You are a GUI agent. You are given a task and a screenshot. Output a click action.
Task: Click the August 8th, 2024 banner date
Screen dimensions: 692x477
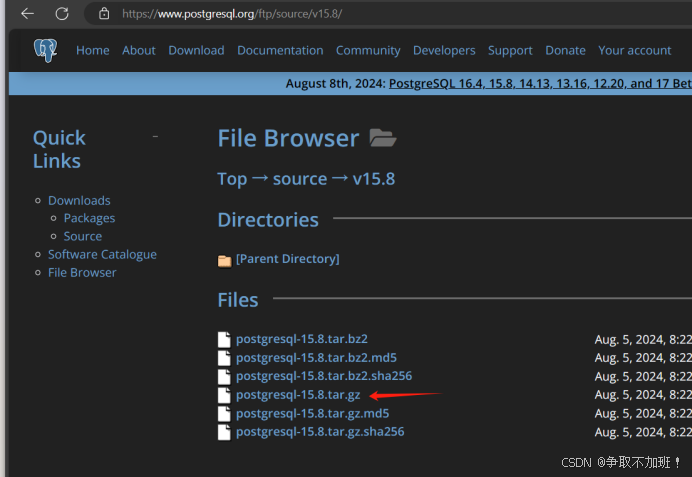[x=335, y=83]
